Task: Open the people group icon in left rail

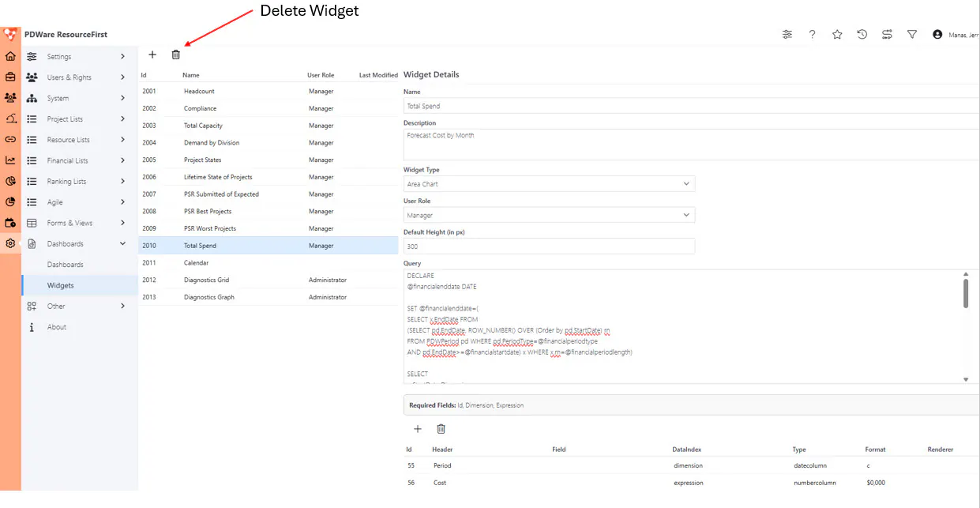Action: pos(10,98)
